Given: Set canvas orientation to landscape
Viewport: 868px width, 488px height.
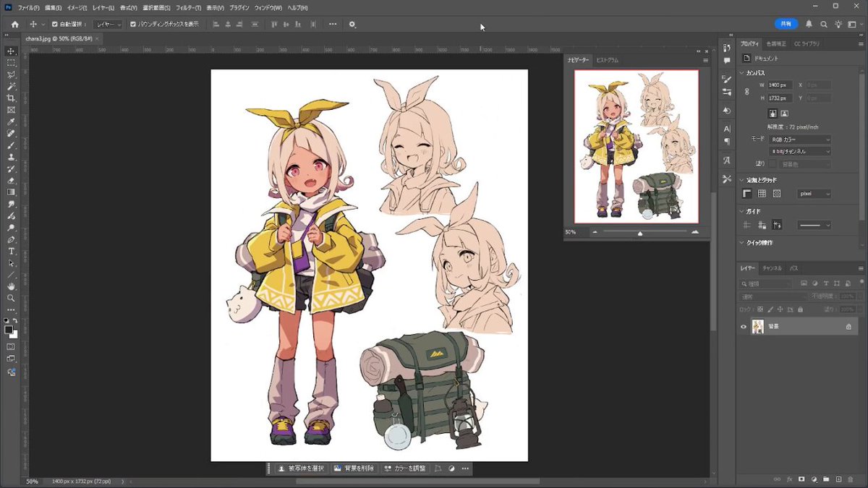Looking at the screenshot, I should pos(784,114).
